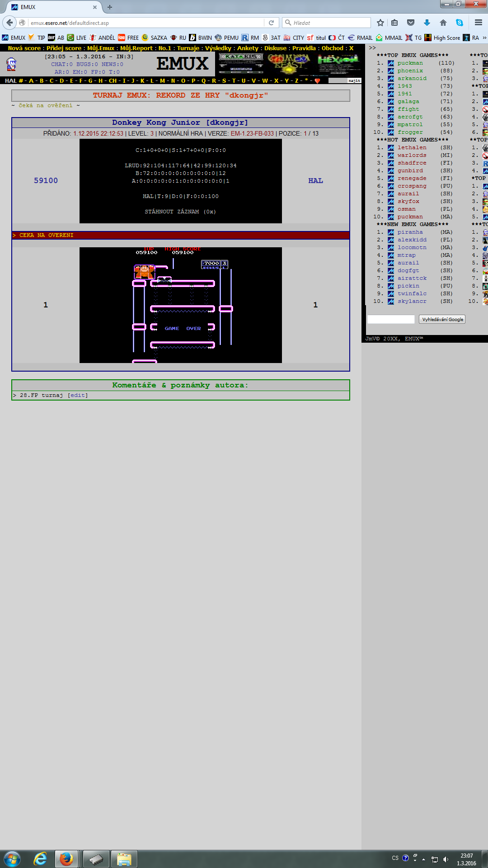
Task: Edit the author comment via [edit]
Action: point(78,396)
